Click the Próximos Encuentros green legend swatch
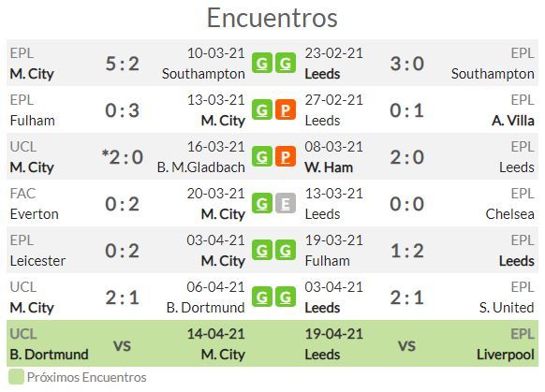This screenshot has height=392, width=545. click(16, 377)
